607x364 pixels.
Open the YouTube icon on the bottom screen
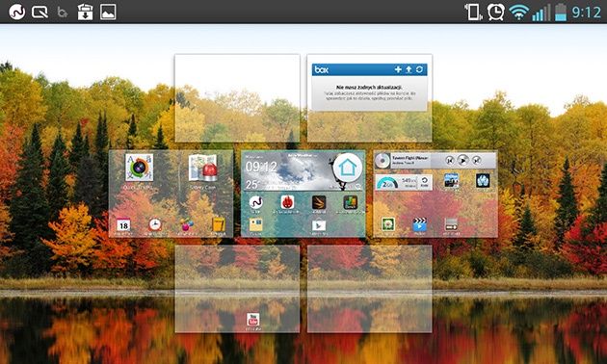tap(253, 320)
